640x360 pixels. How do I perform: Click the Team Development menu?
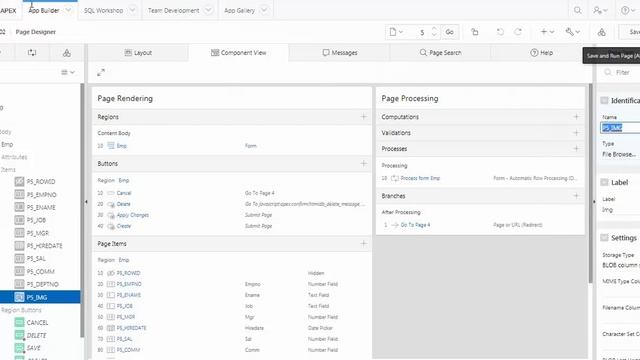tap(173, 10)
